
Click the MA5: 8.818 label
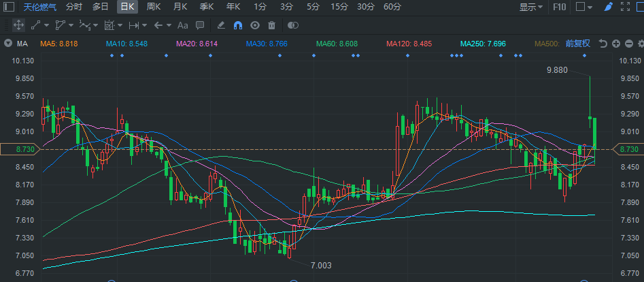[x=58, y=43]
